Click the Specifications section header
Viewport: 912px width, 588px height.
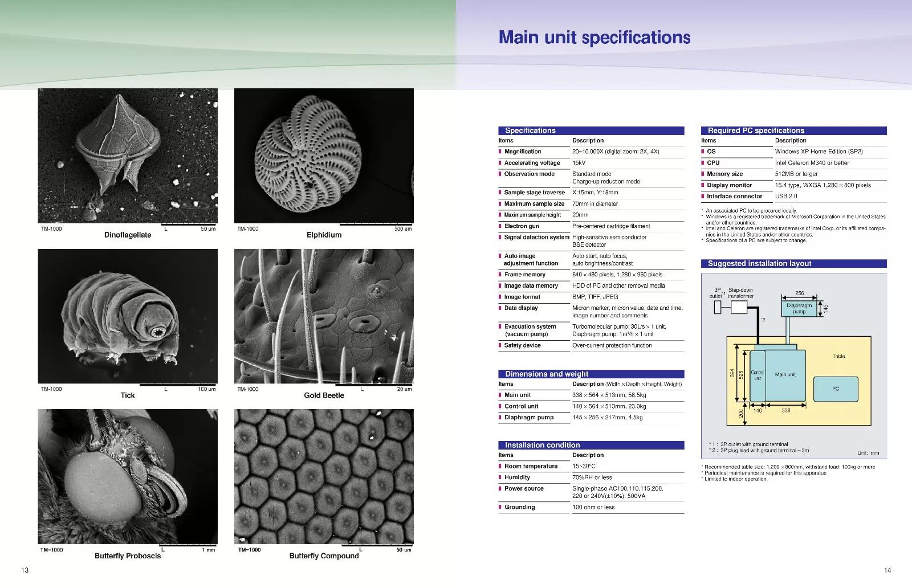pyautogui.click(x=530, y=130)
